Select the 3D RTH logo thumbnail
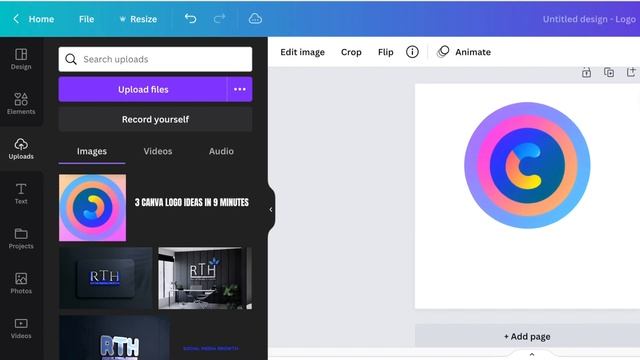 click(115, 338)
